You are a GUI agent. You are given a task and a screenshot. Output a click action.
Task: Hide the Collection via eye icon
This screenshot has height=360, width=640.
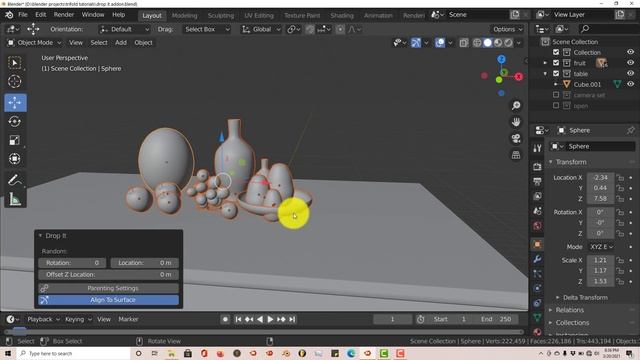point(631,52)
